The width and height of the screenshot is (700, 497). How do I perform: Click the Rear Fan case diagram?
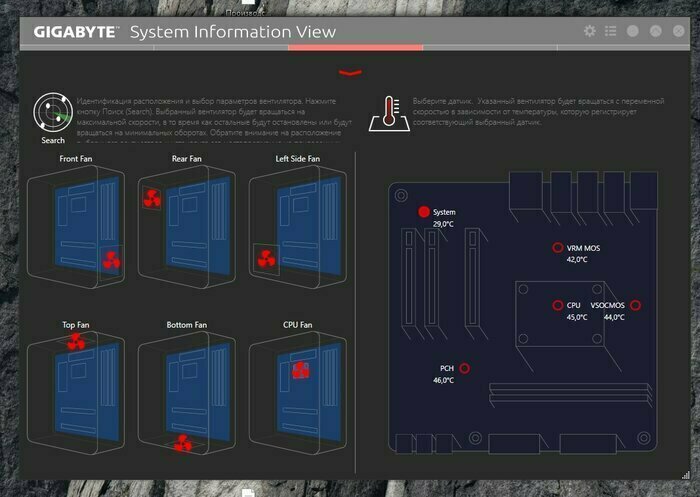(187, 227)
